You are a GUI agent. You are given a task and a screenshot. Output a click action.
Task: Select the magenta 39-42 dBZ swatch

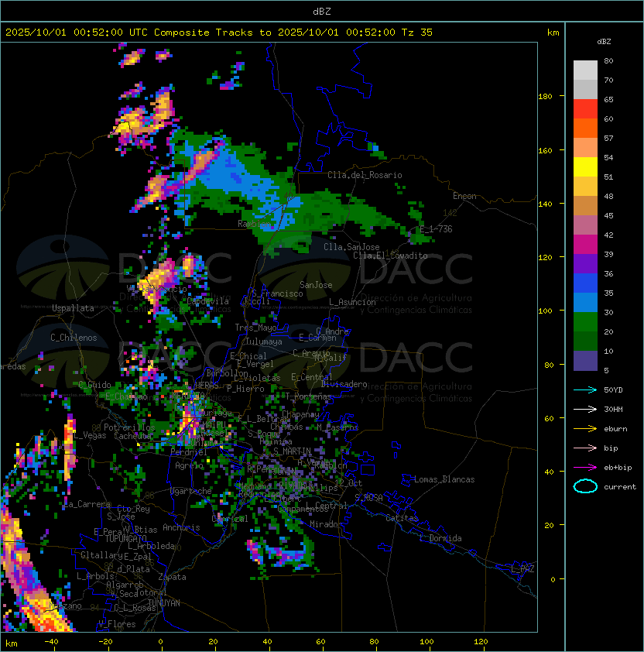(585, 244)
